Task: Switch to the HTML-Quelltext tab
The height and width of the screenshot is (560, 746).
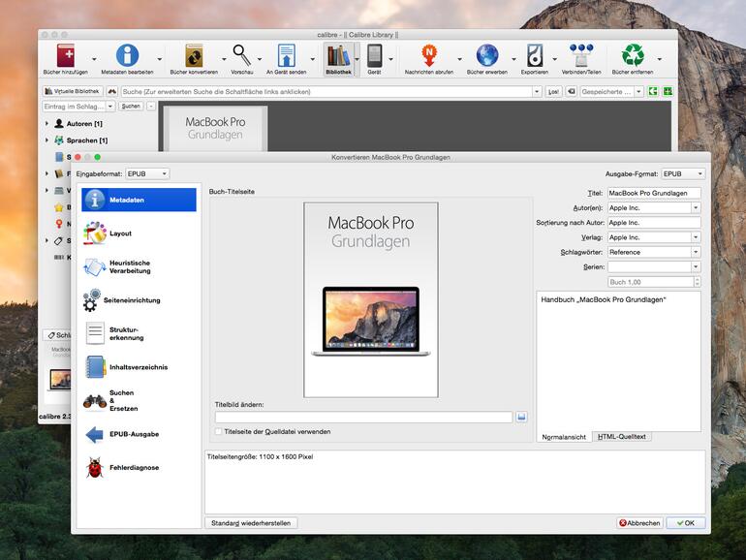Action: [x=621, y=437]
